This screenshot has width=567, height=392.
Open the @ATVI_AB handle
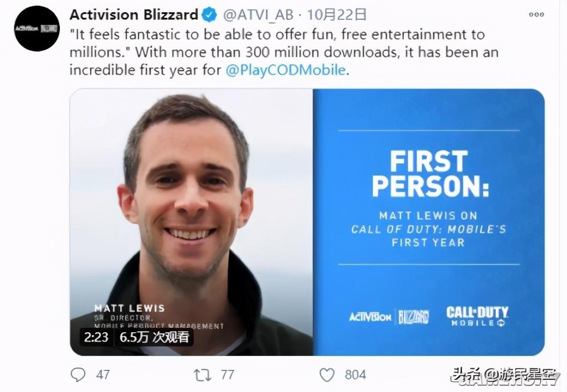[x=258, y=15]
